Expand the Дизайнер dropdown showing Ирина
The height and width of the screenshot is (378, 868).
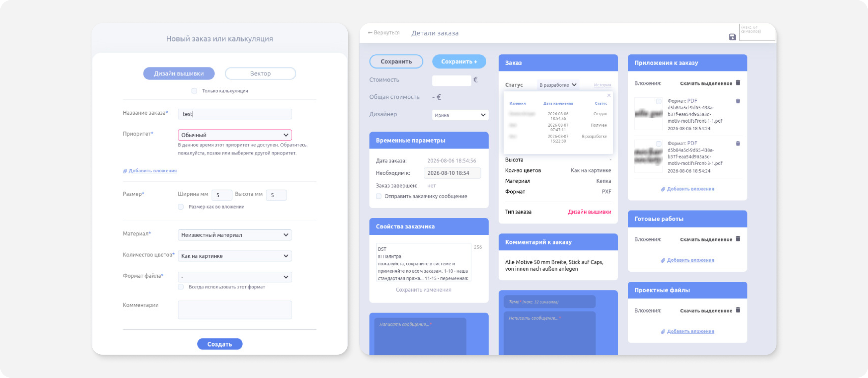click(460, 115)
